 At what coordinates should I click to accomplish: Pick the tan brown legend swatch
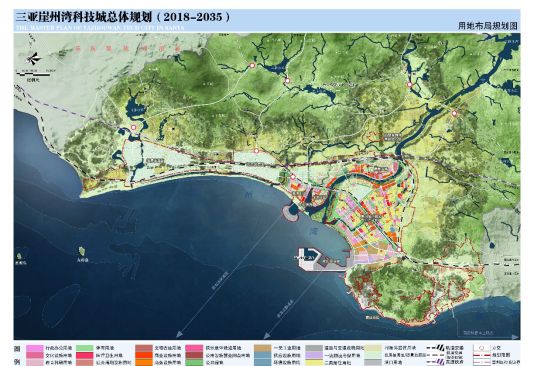(x=262, y=348)
